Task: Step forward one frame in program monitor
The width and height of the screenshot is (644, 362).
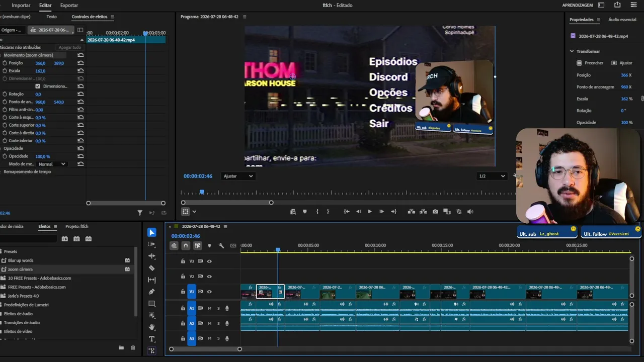Action: tap(381, 212)
